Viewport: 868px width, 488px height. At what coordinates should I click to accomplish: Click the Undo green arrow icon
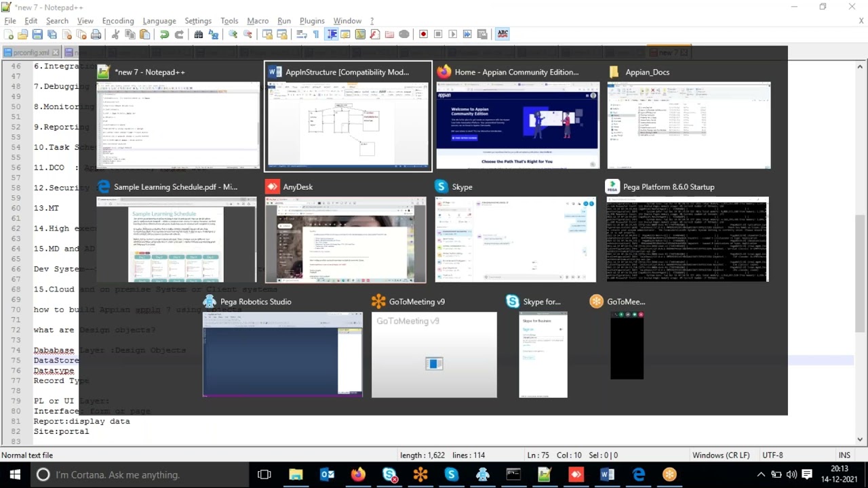(x=164, y=35)
